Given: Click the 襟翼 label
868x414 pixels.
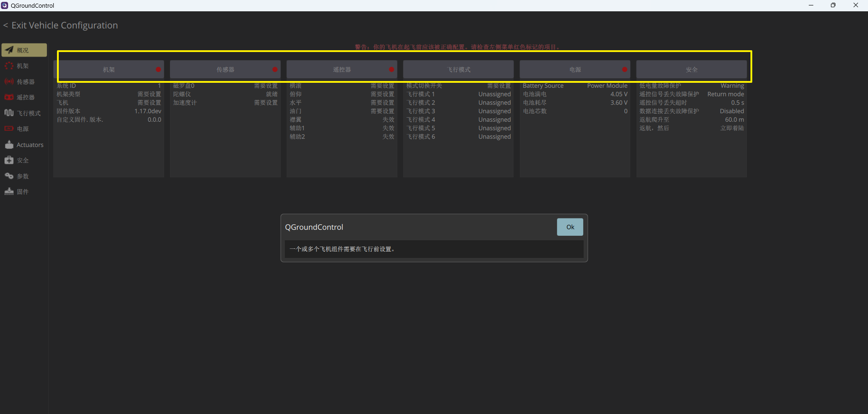Looking at the screenshot, I should (296, 120).
